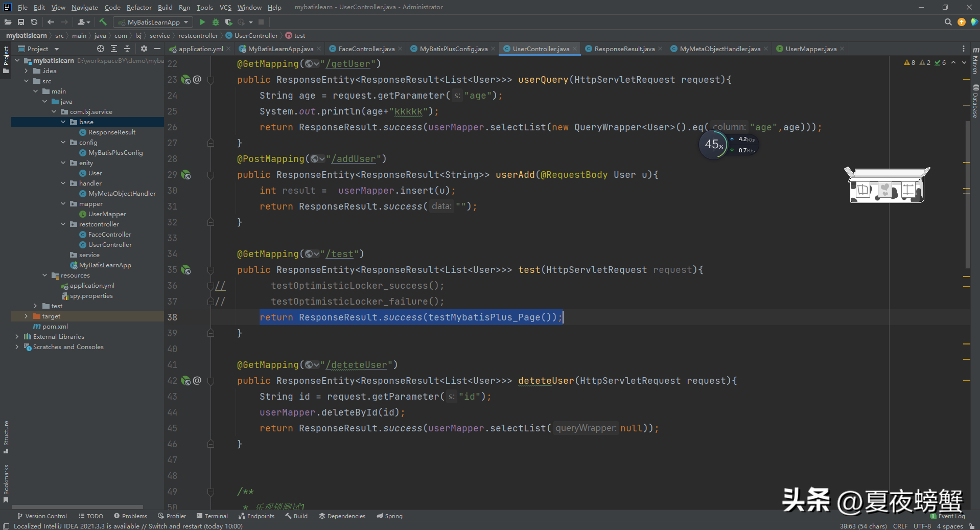
Task: Click the IDEA update available status message
Action: 128,526
